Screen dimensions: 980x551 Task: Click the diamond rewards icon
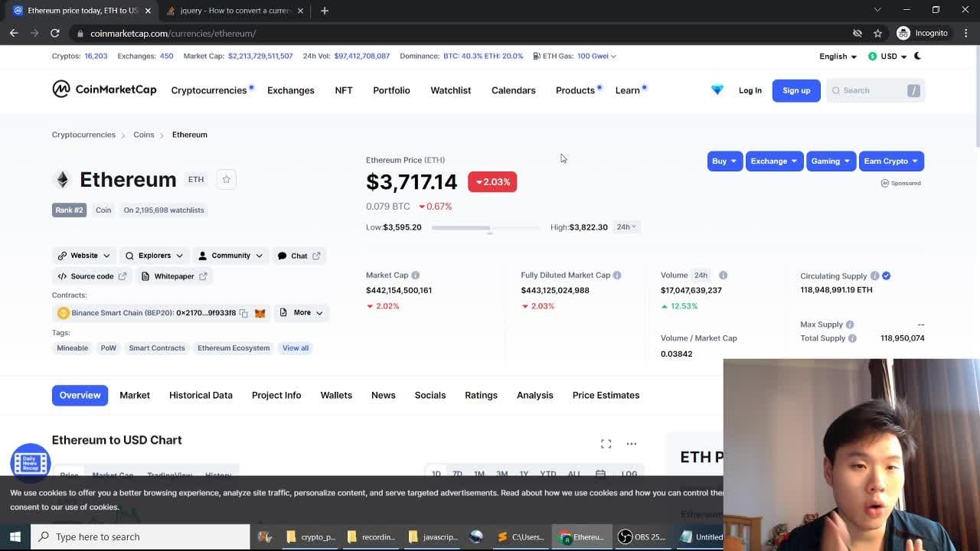click(717, 90)
